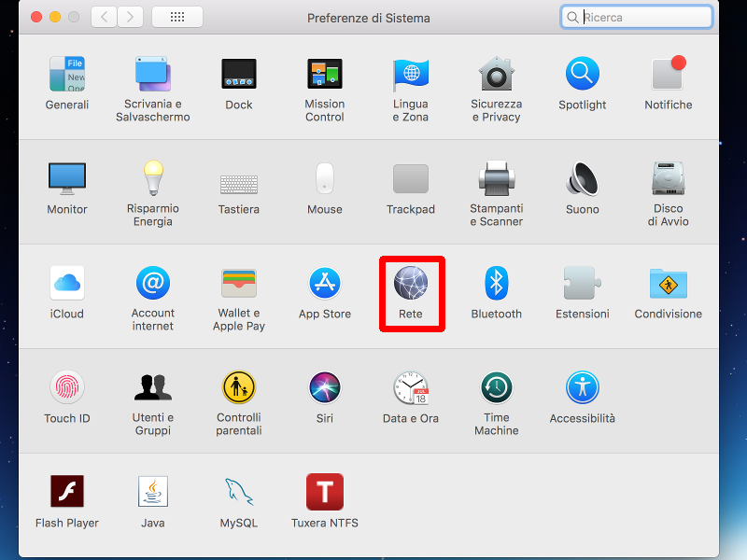Go back with the left arrow button
This screenshot has width=747, height=560.
pyautogui.click(x=104, y=17)
